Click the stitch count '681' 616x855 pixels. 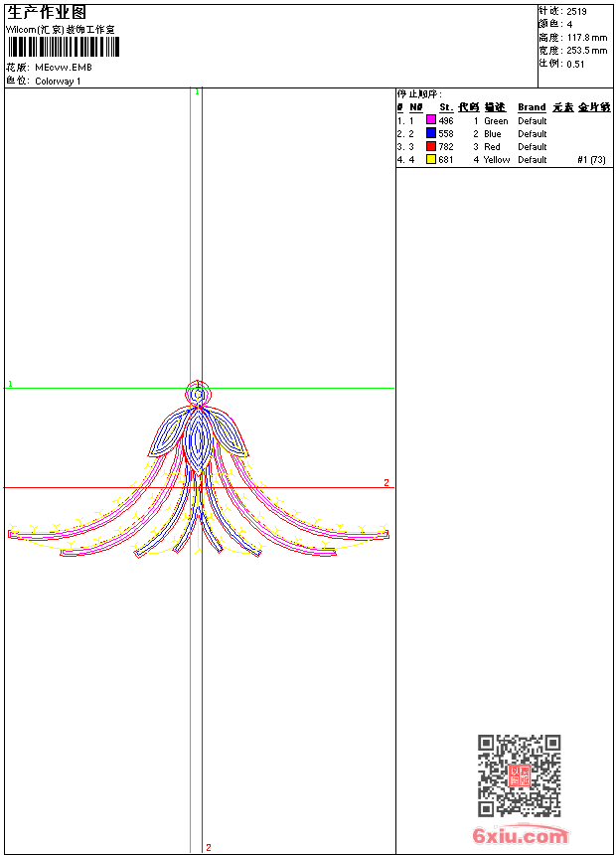click(x=446, y=160)
